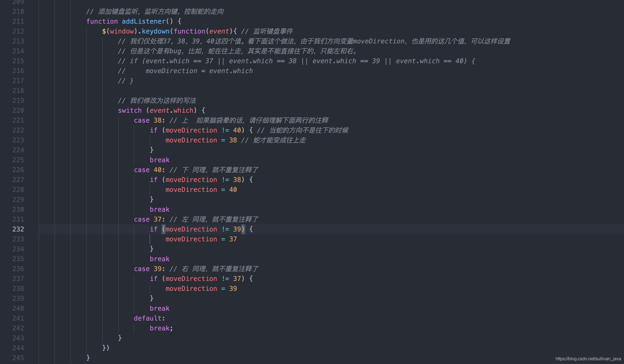This screenshot has height=364, width=624.
Task: Click the break statement on line 240
Action: coord(160,308)
